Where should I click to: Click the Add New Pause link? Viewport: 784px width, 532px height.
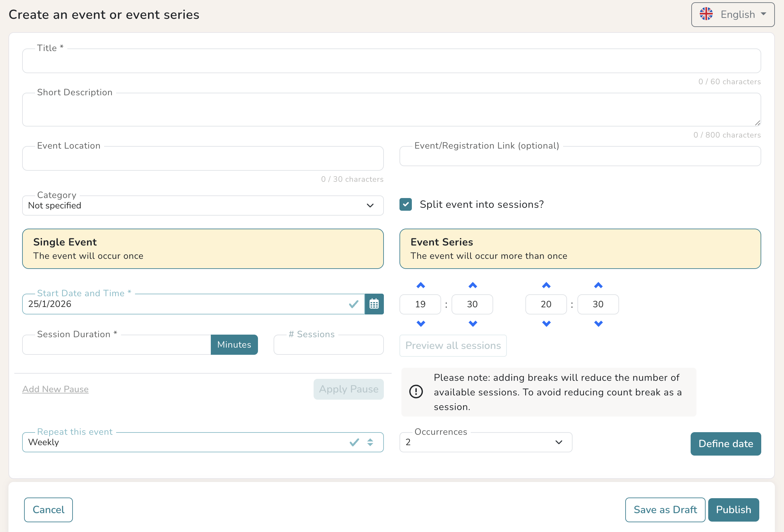[x=55, y=389]
